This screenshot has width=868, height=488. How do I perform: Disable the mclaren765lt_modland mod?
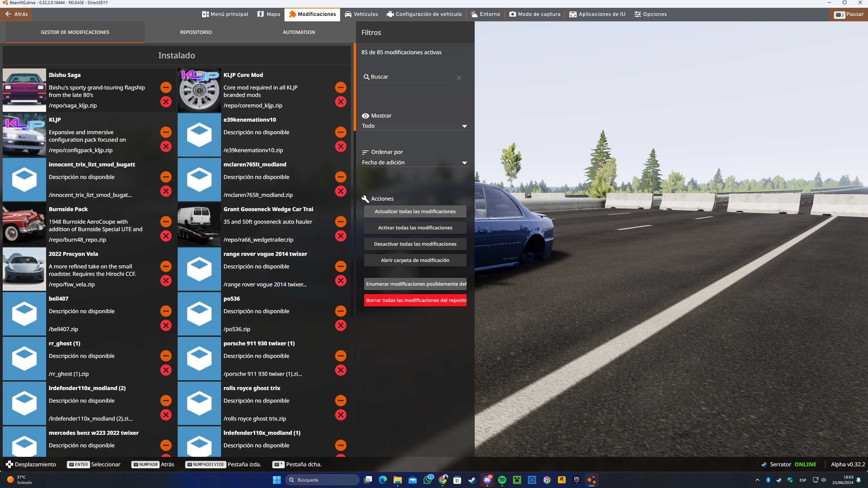(340, 177)
